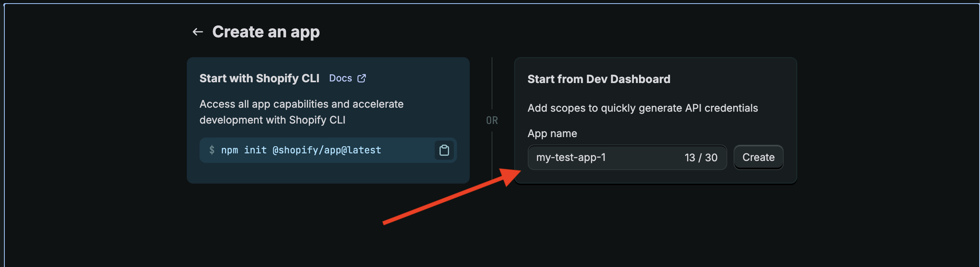Click the Create button
Viewport: 980px width, 267px height.
point(758,157)
